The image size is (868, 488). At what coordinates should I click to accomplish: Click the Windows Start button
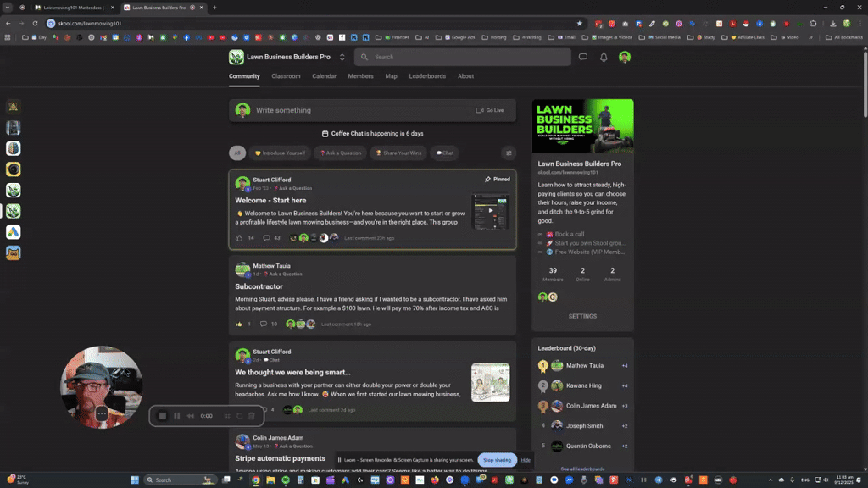135,480
